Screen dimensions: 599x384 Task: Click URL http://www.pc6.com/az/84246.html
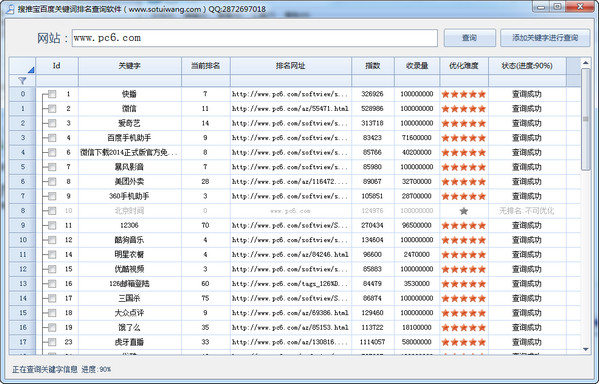coord(290,254)
